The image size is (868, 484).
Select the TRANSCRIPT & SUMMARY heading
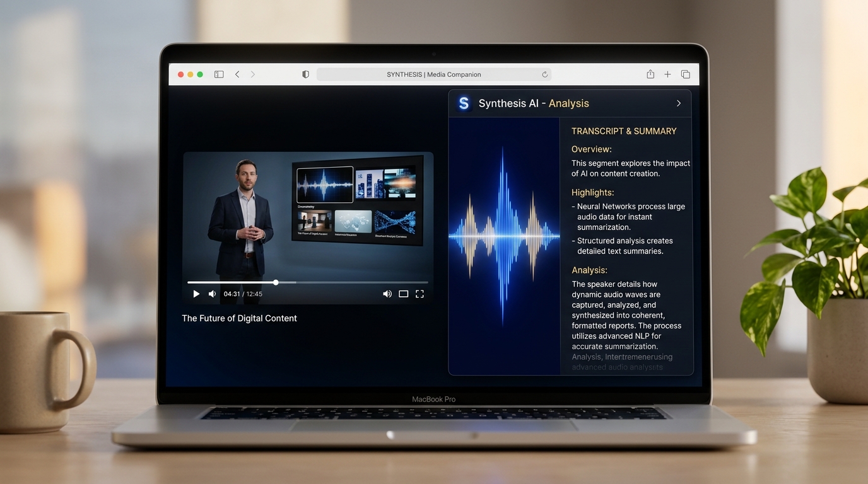tap(624, 131)
